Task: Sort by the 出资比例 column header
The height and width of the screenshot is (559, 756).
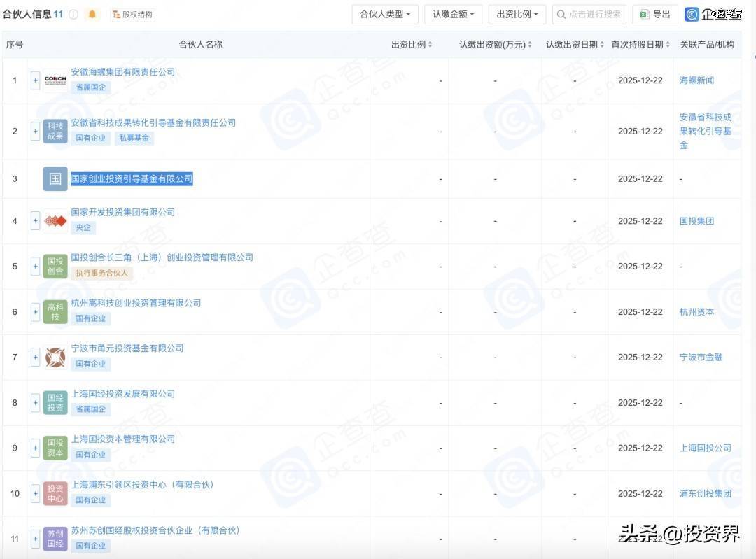Action: pos(412,45)
